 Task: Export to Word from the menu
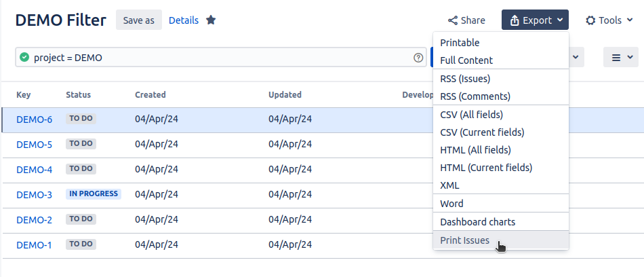click(x=452, y=204)
